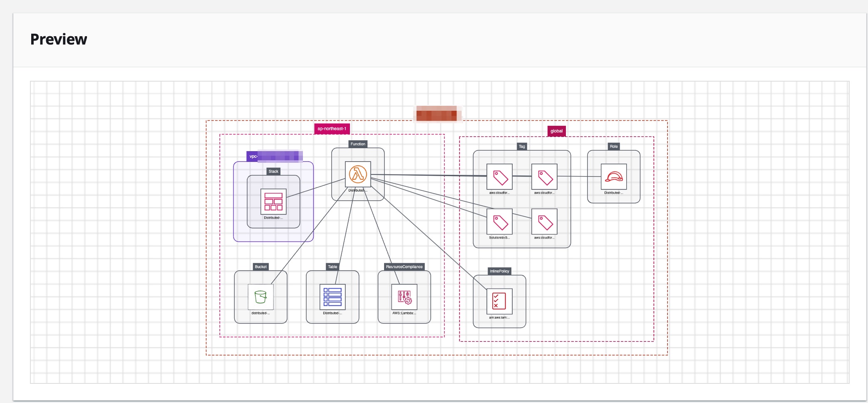Screen dimensions: 868x403
Task: Select the green S3 Bucket icon
Action: click(x=260, y=297)
